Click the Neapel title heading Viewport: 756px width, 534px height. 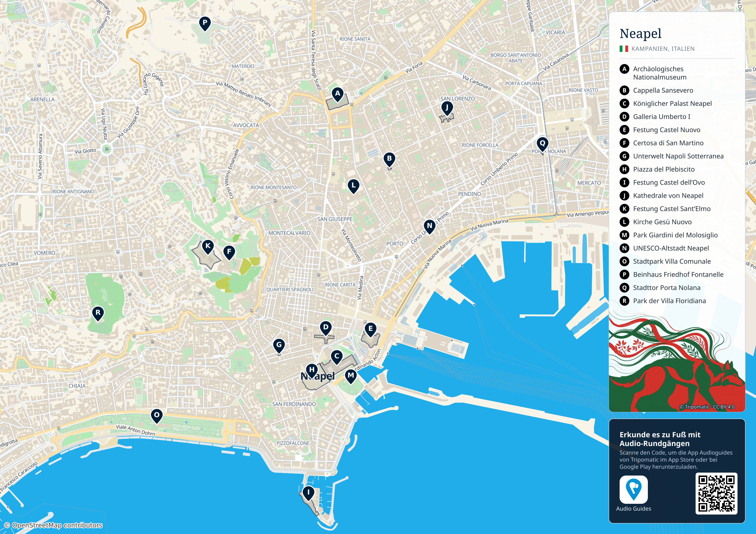(x=640, y=34)
